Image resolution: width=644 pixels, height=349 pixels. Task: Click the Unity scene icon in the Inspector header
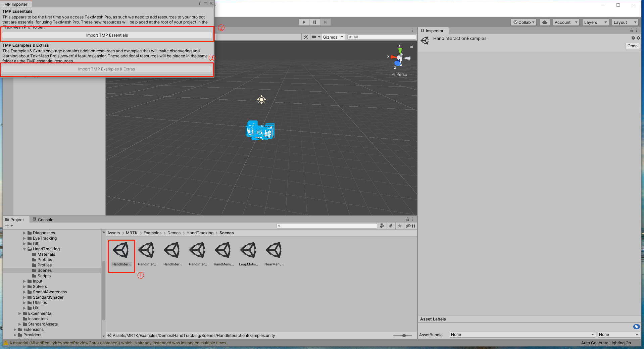(425, 40)
